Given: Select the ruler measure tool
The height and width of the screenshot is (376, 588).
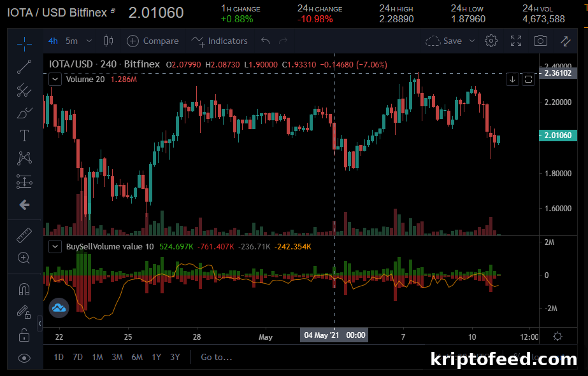Looking at the screenshot, I should (24, 235).
